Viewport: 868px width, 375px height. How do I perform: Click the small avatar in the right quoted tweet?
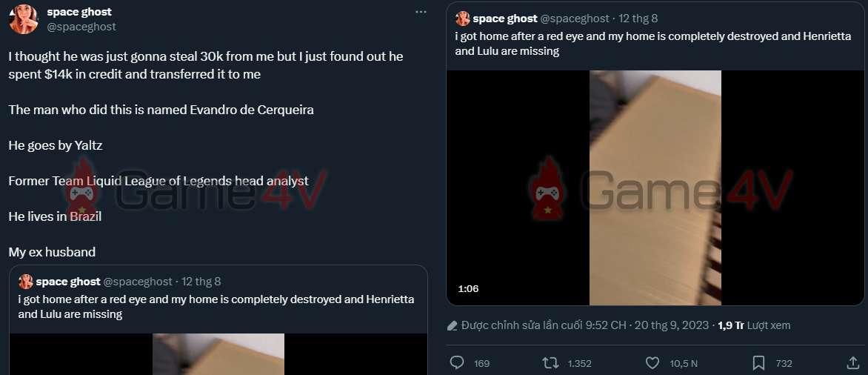coord(463,19)
